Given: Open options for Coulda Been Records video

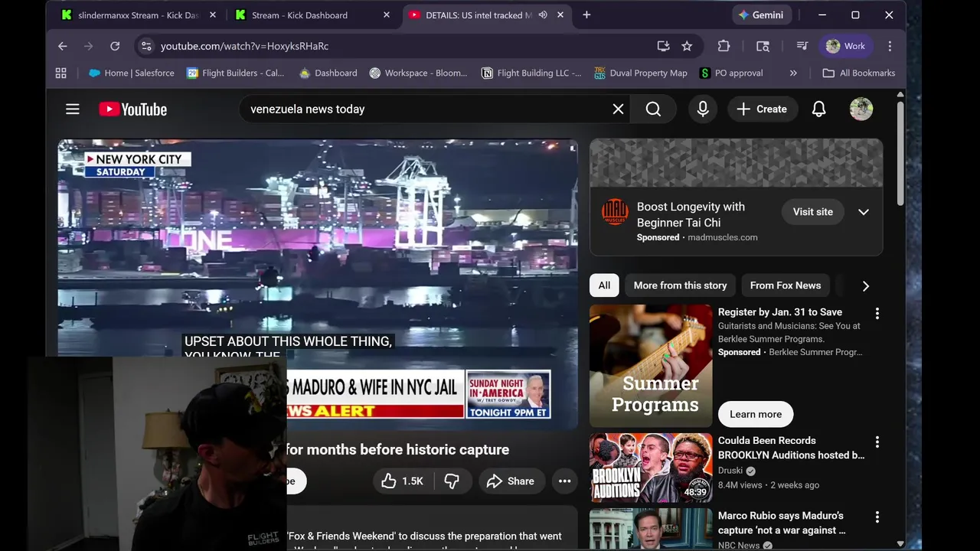Looking at the screenshot, I should coord(877,442).
